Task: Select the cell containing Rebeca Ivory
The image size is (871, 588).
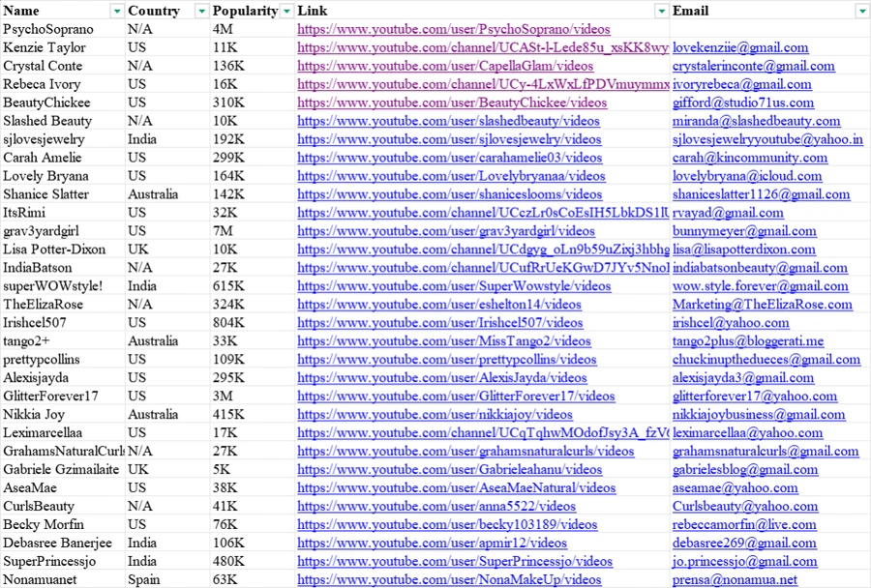Action: coord(63,84)
